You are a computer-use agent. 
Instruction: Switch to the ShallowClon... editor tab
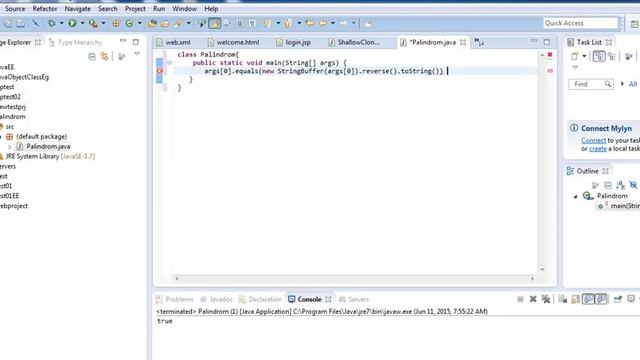(x=354, y=42)
